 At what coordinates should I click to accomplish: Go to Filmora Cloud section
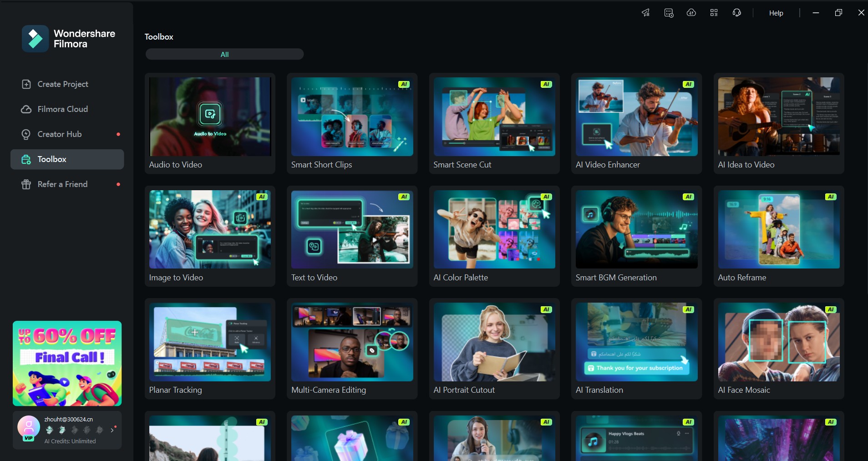tap(67, 109)
